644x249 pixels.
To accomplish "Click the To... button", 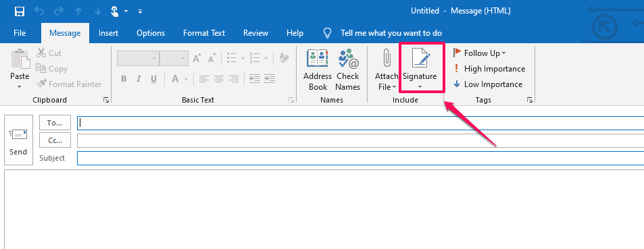I will pyautogui.click(x=55, y=123).
